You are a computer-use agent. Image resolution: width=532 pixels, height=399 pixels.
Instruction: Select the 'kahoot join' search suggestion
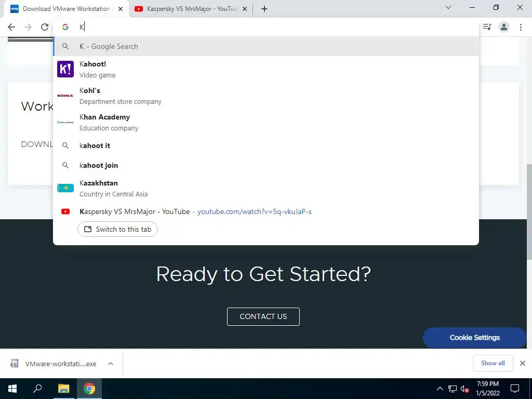[x=266, y=165]
